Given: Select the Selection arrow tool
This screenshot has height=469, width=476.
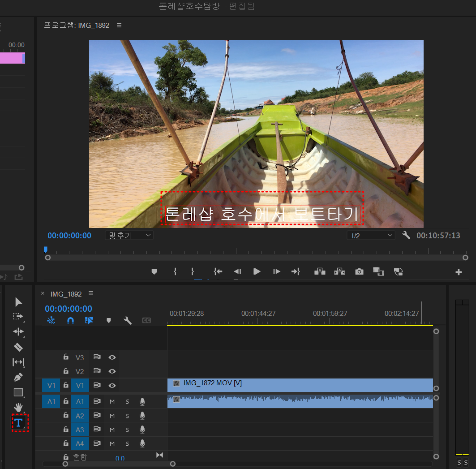Looking at the screenshot, I should point(18,302).
